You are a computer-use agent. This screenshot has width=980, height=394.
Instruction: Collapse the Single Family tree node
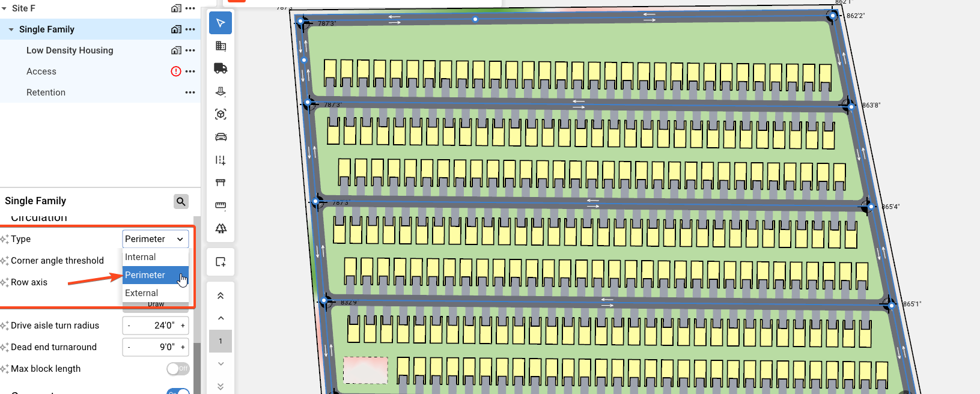coord(11,29)
